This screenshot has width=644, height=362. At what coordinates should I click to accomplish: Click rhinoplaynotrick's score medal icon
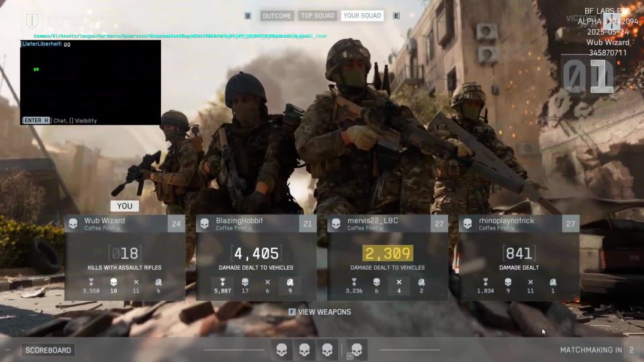coord(485,282)
